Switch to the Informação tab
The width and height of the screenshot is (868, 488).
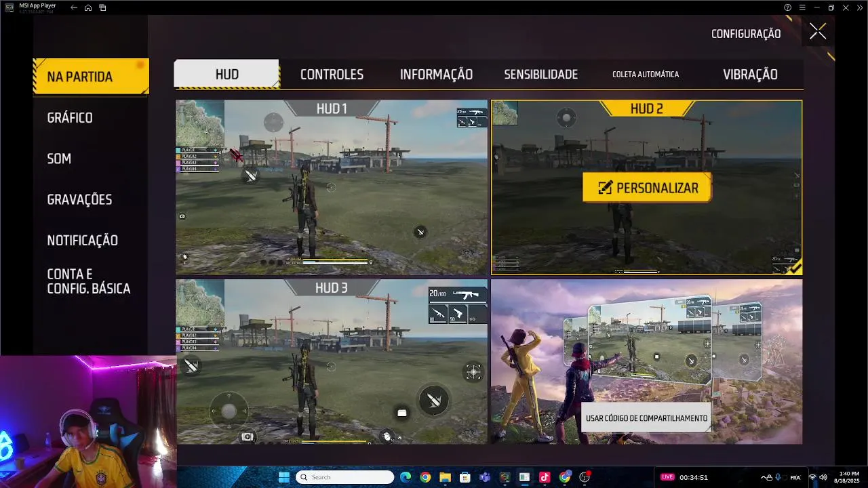[436, 75]
